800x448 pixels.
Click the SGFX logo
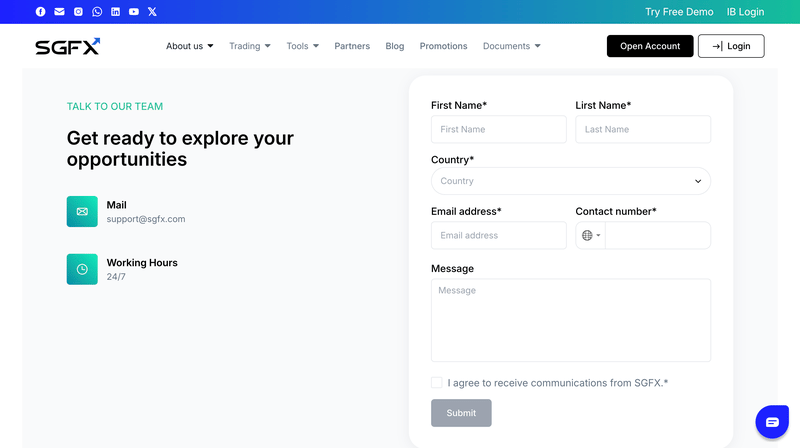[x=67, y=46]
